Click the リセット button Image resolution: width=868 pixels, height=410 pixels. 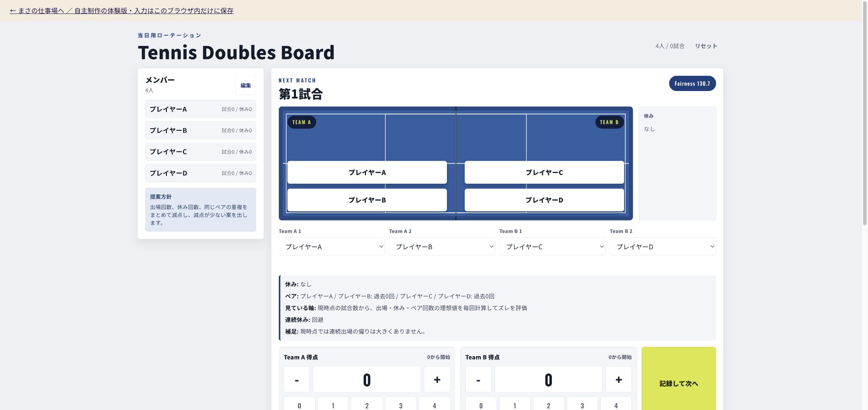[706, 46]
